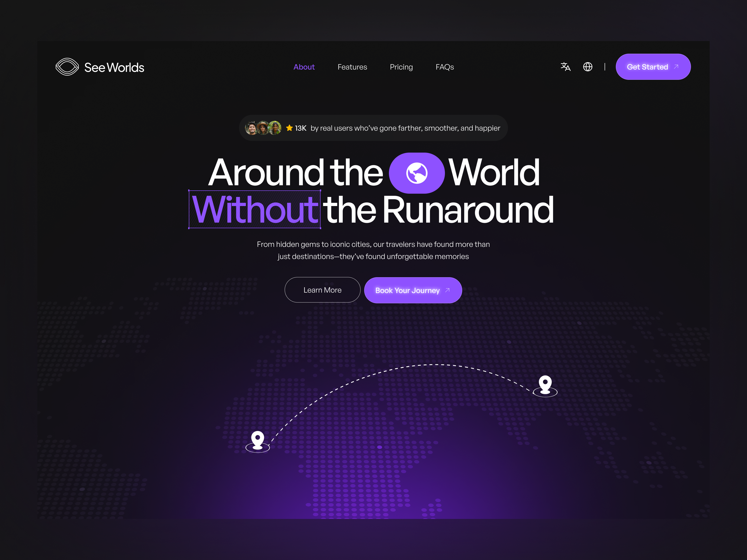Select the highlighted "Without" headline word

255,210
